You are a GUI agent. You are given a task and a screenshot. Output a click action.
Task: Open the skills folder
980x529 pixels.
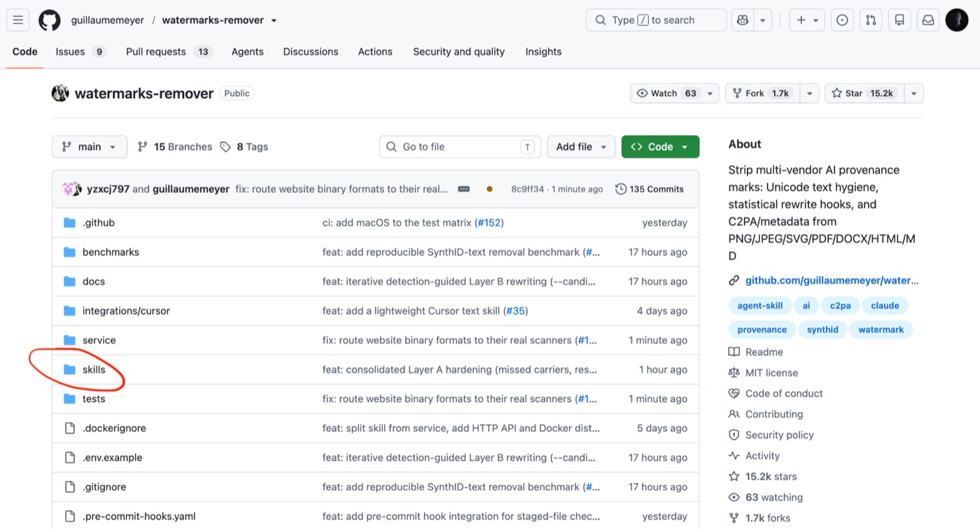(x=94, y=369)
